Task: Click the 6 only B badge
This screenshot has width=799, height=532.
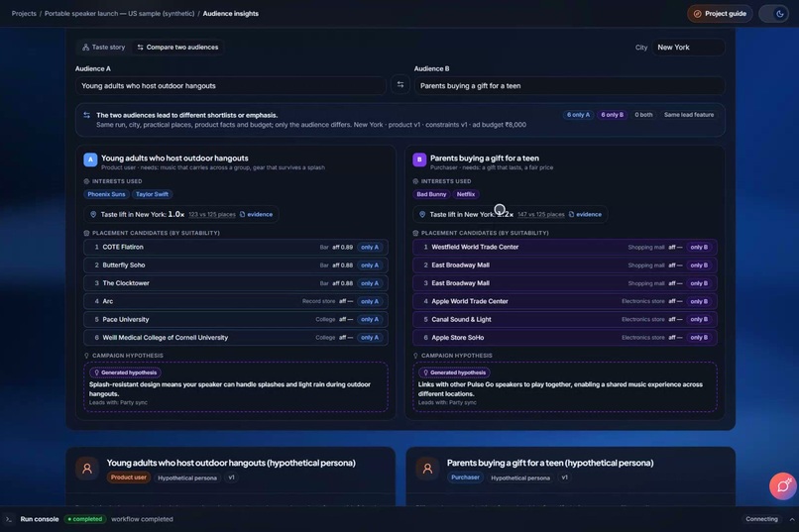Action: point(612,115)
